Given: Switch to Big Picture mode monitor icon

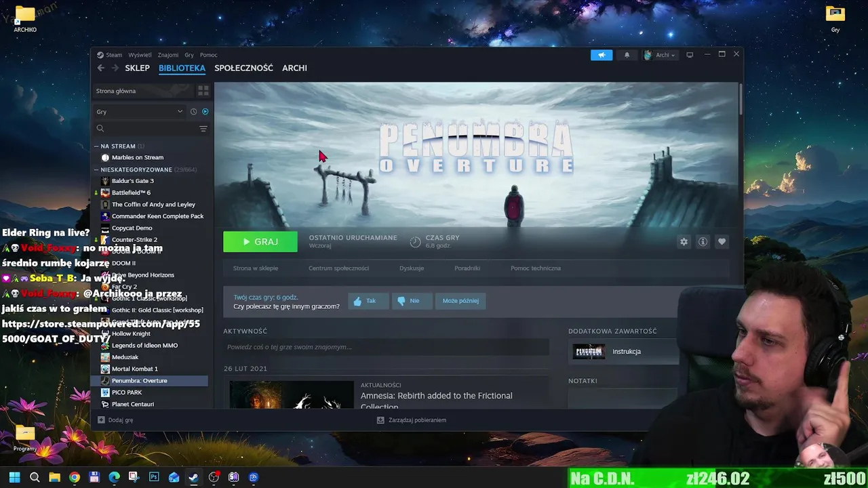Looking at the screenshot, I should click(690, 55).
